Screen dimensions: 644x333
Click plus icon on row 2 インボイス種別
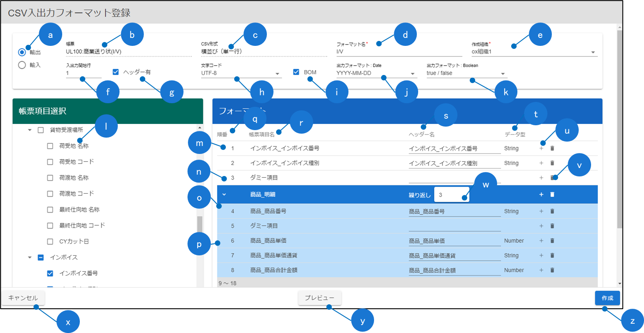point(541,163)
